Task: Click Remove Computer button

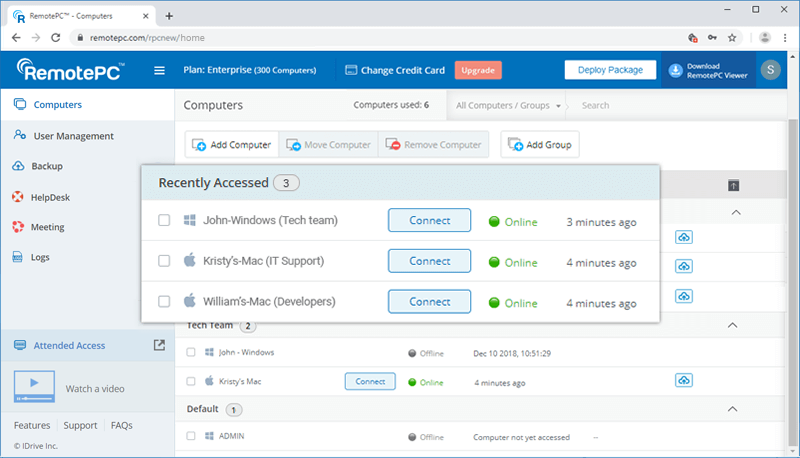Action: pos(434,145)
